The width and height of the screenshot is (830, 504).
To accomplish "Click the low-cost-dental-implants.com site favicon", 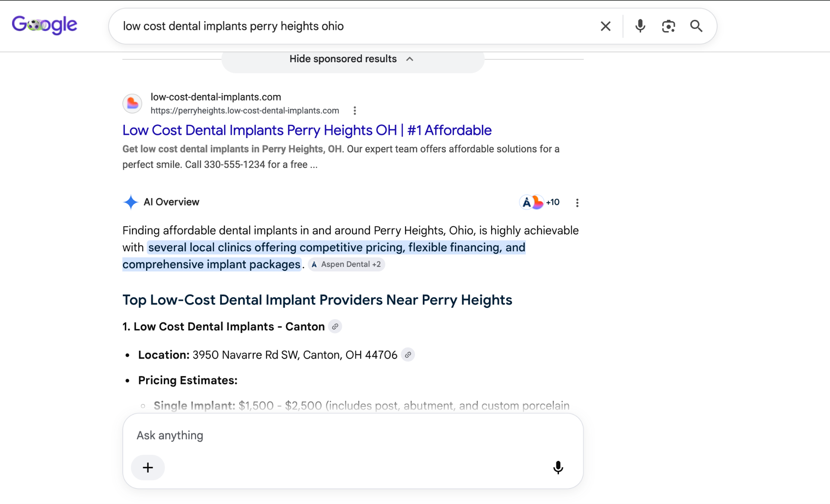I will tap(132, 104).
